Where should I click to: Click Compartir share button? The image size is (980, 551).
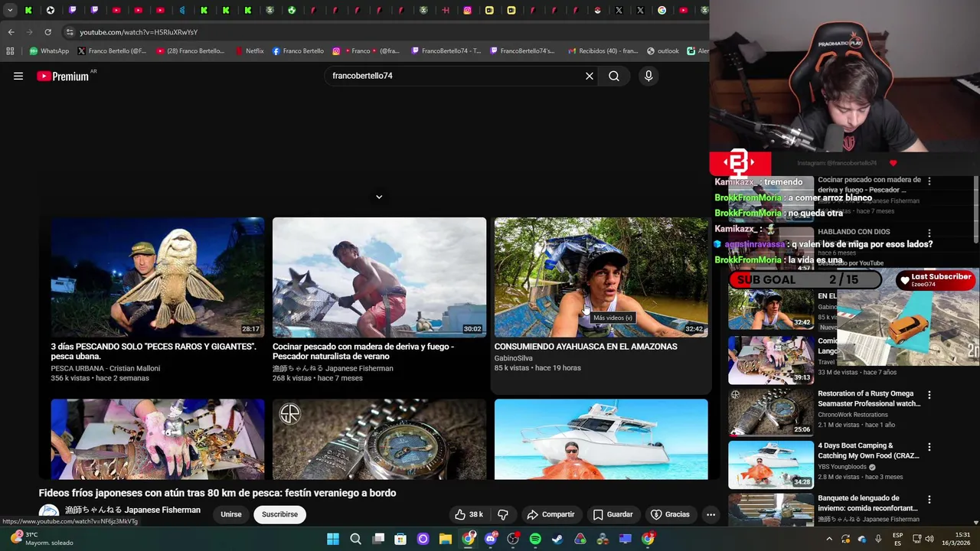tap(550, 514)
